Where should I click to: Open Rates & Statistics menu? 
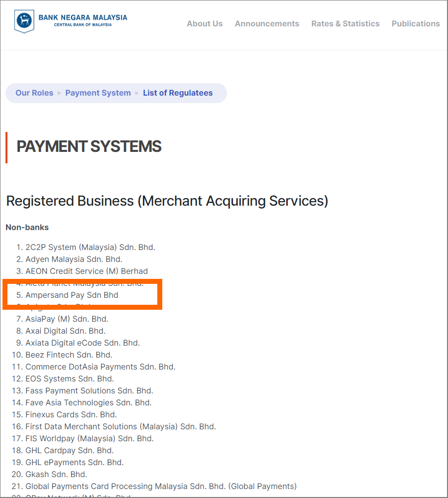coord(345,24)
